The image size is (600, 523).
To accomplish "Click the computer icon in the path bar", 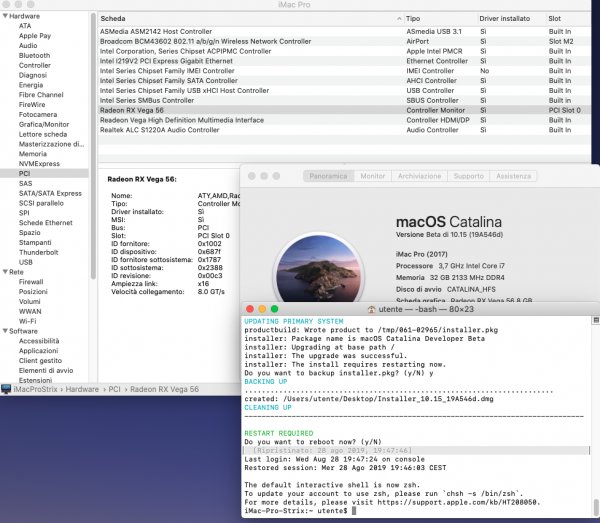I will pyautogui.click(x=7, y=389).
